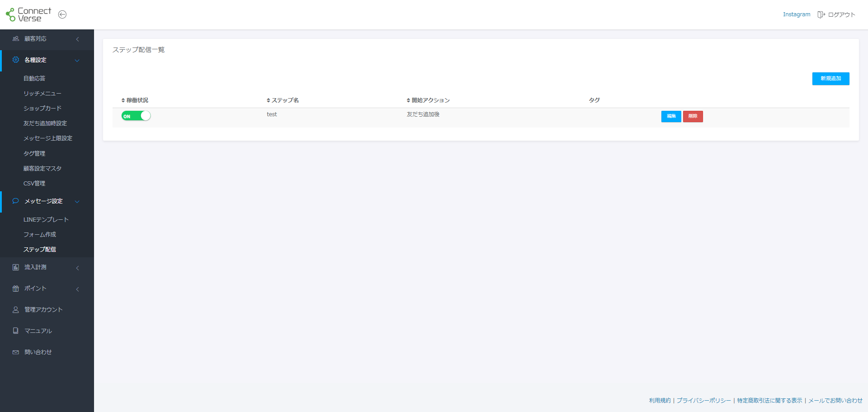Click the 各種設定 gear icon
868x412 pixels.
pyautogui.click(x=16, y=60)
